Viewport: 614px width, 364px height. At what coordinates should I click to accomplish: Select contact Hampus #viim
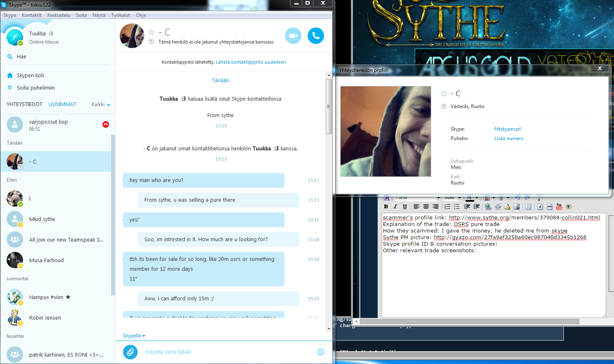(56, 297)
